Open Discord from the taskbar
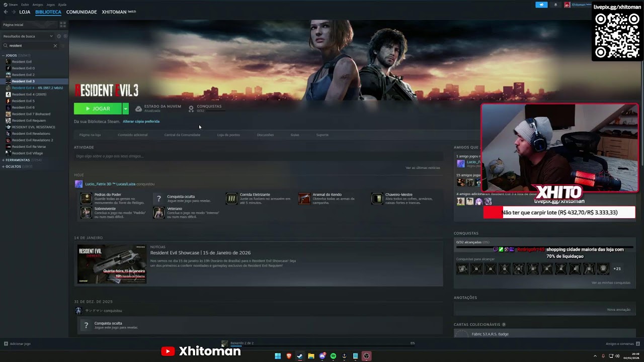The image size is (644, 362). coord(322,356)
